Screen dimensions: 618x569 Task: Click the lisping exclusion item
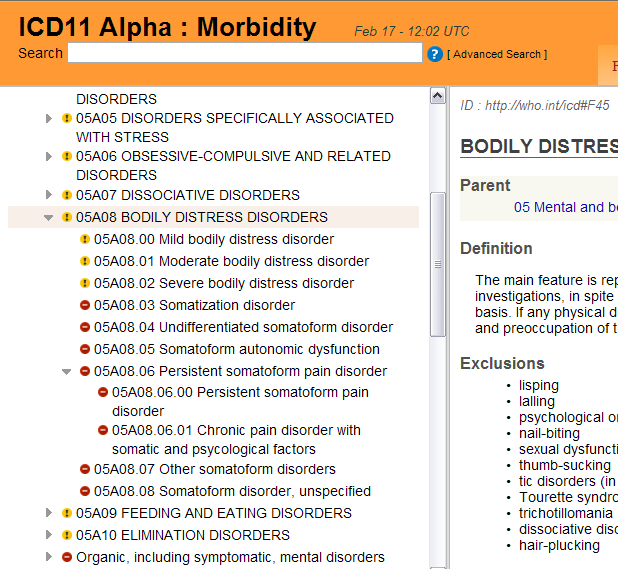pos(539,385)
